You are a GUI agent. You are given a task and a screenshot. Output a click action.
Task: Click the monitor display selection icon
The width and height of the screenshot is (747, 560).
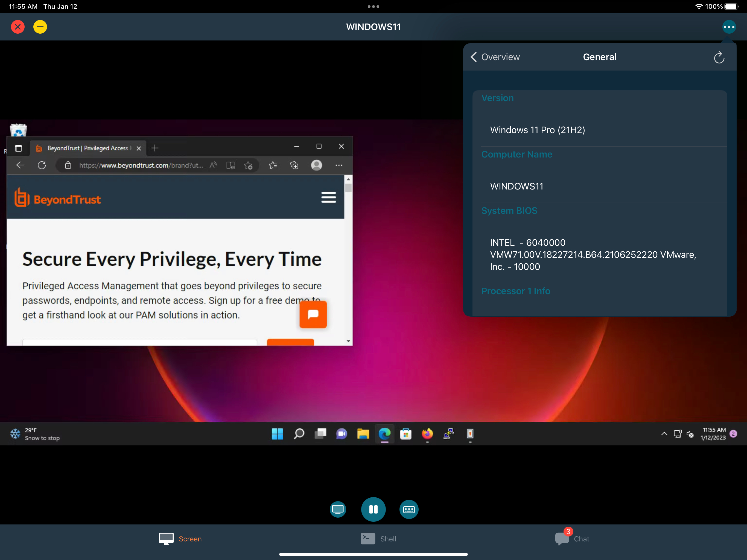point(338,509)
